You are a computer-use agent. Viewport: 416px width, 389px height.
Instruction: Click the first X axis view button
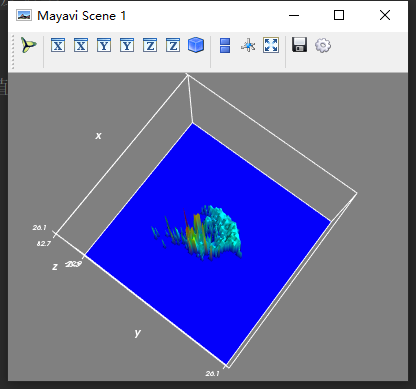pyautogui.click(x=58, y=45)
